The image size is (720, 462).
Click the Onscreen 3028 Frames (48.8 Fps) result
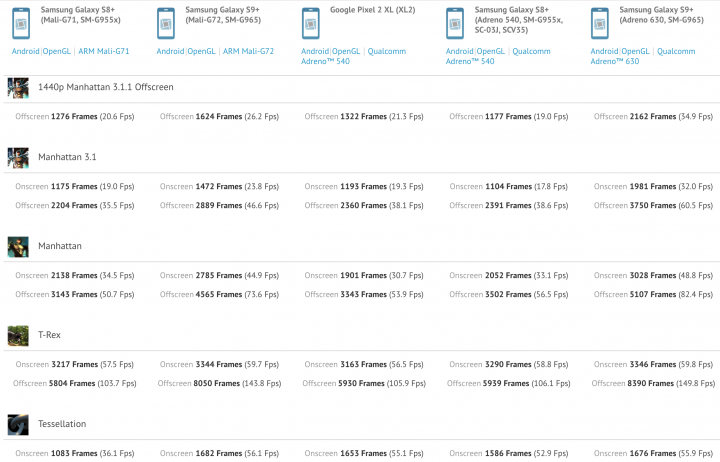[x=653, y=276]
